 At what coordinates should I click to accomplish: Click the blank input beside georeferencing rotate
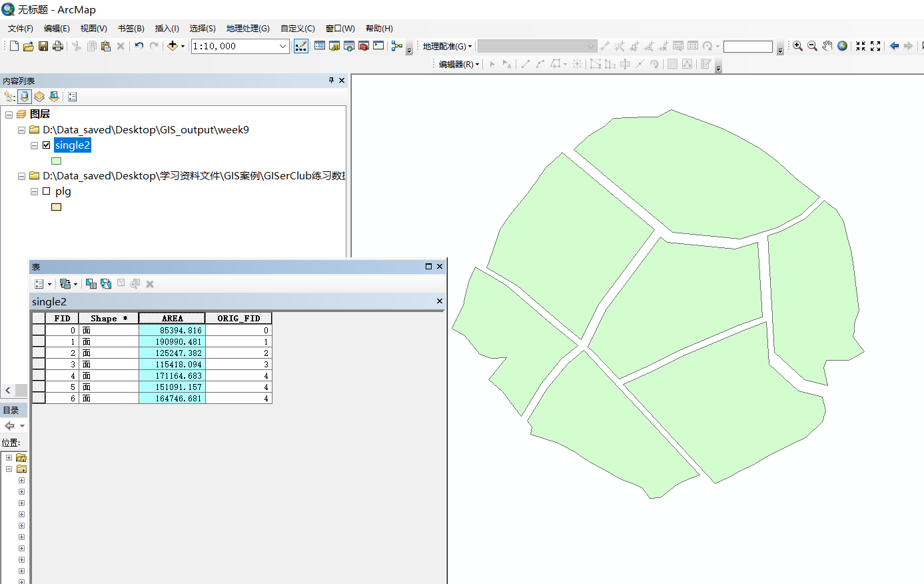(x=747, y=46)
